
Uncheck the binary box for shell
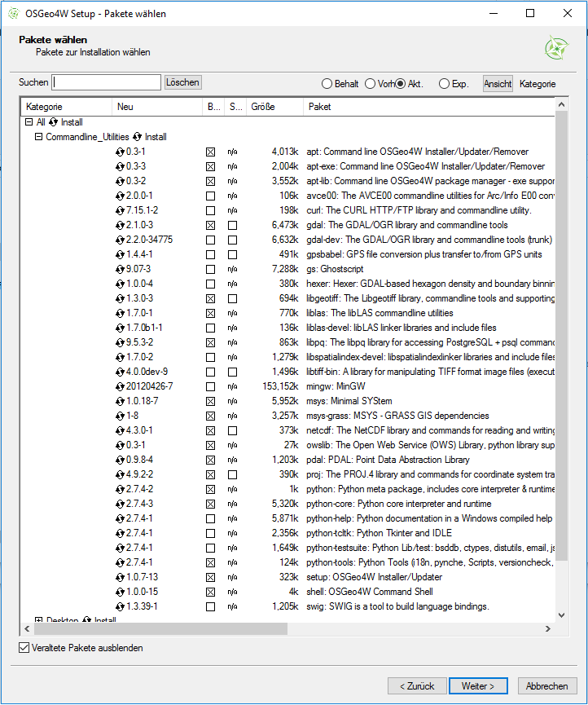pos(210,593)
